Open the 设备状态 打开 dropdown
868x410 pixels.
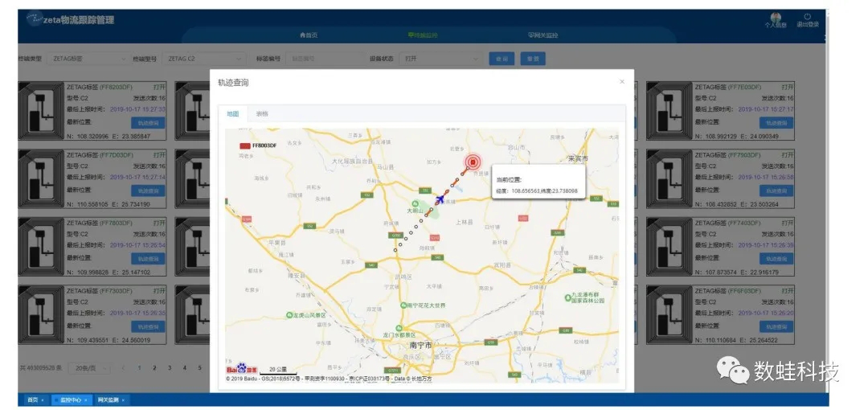[440, 58]
